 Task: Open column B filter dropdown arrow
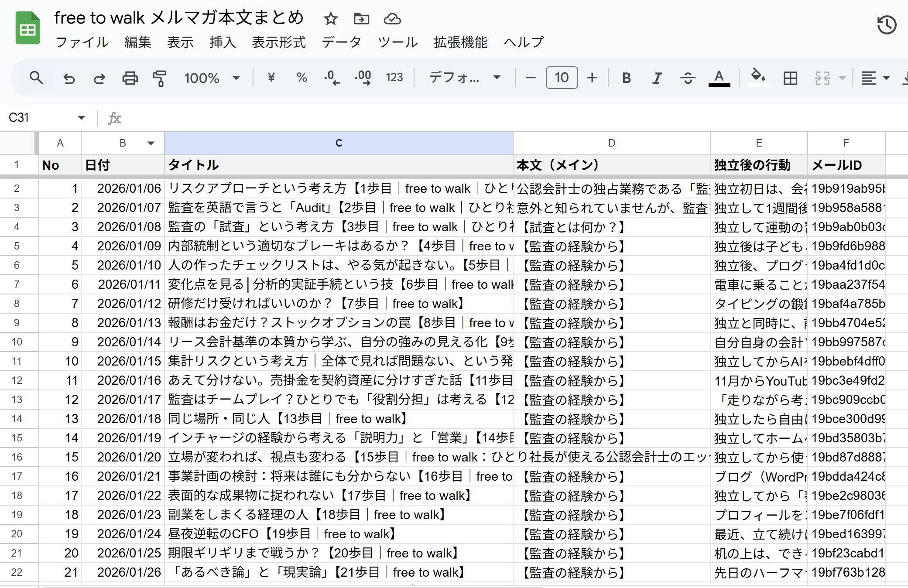[x=151, y=143]
